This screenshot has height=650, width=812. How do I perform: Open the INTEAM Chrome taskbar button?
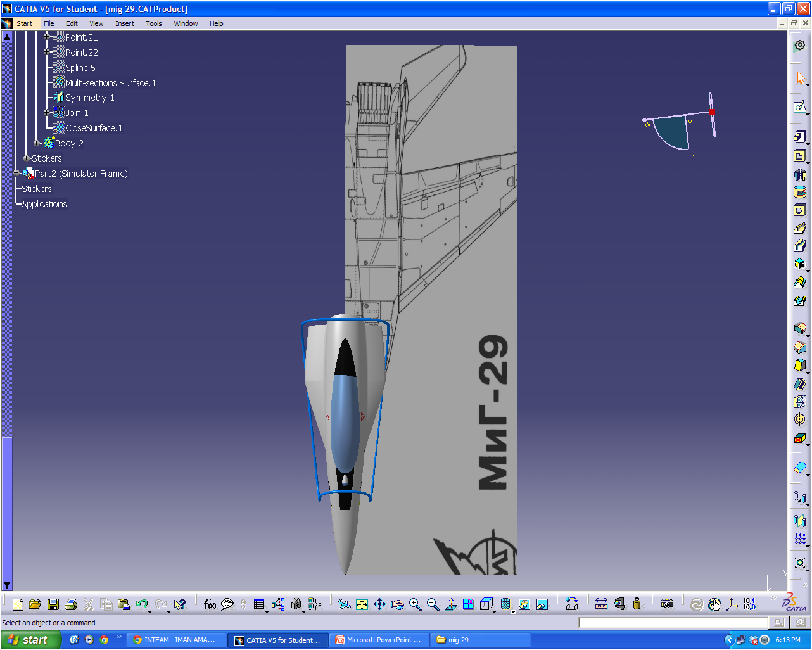click(177, 640)
